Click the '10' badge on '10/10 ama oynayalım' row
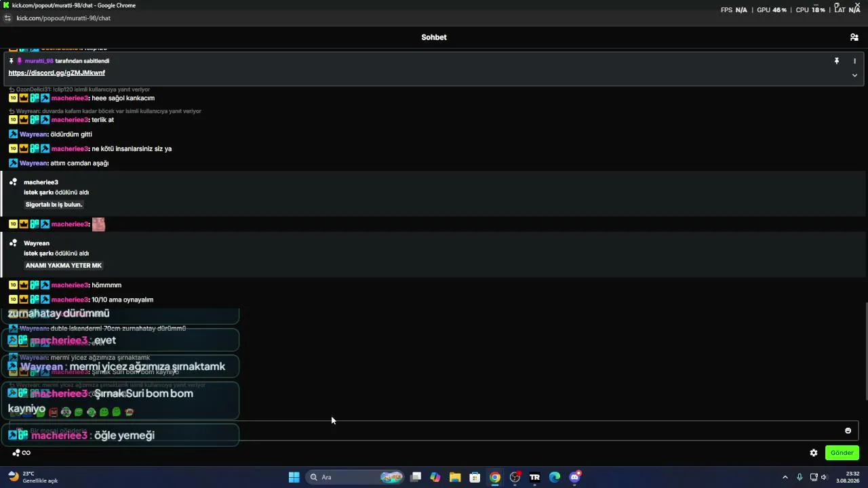The image size is (868, 488). tap(13, 300)
